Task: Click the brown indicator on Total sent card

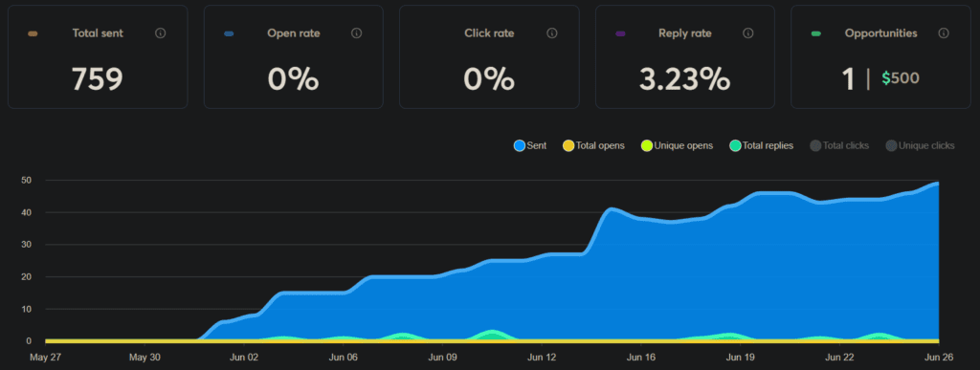Action: point(33,33)
